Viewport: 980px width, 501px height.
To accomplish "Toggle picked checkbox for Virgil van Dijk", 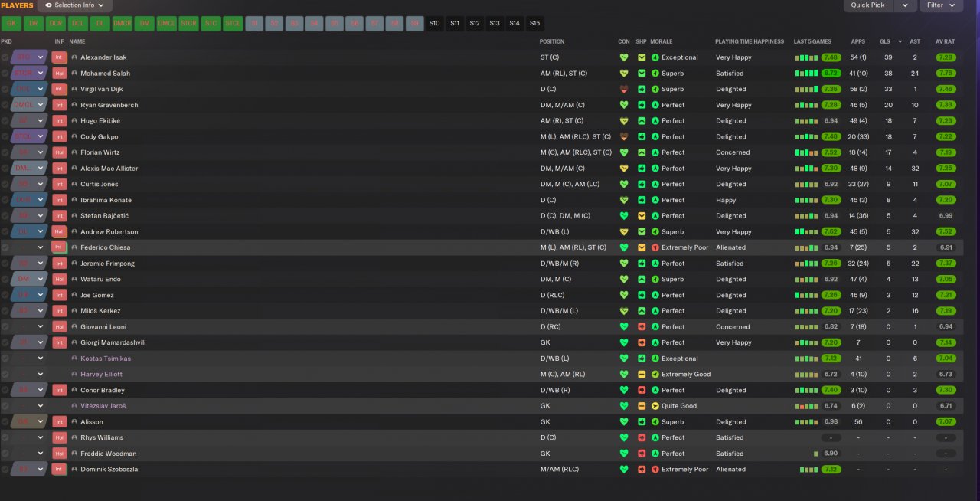I will coord(5,89).
